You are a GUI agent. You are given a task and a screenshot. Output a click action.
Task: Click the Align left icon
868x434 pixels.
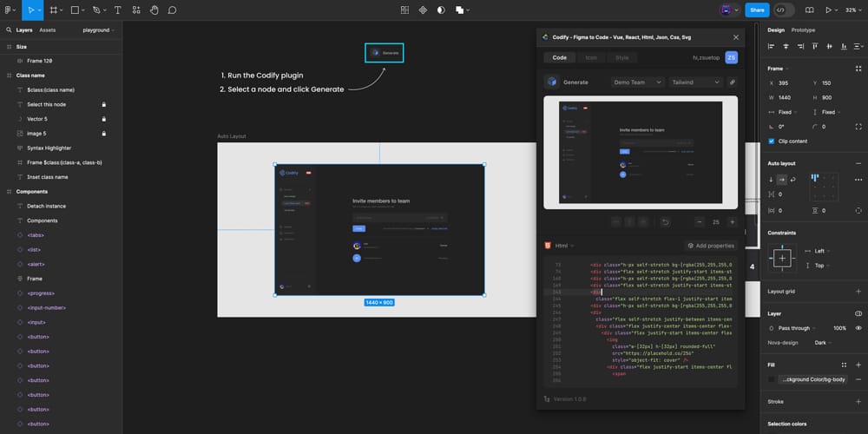tap(771, 47)
